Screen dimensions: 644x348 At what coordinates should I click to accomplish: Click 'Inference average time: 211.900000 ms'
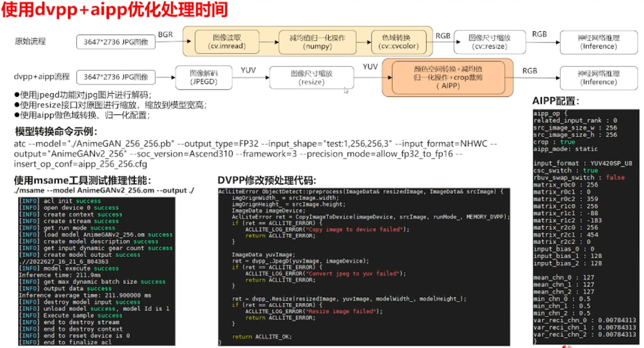(x=85, y=295)
